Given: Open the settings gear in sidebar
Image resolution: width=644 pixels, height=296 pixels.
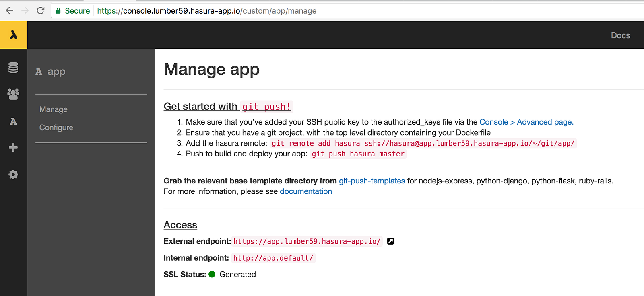Looking at the screenshot, I should click(13, 175).
